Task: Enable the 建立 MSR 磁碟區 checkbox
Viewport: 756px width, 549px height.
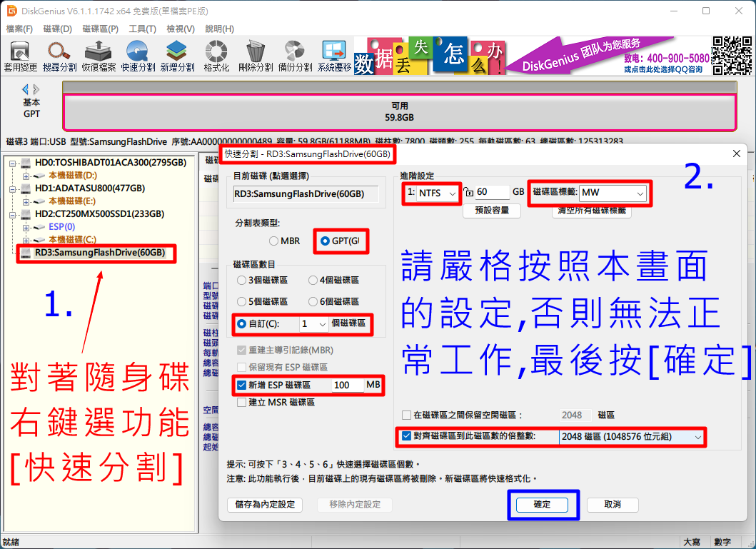Action: pos(242,403)
